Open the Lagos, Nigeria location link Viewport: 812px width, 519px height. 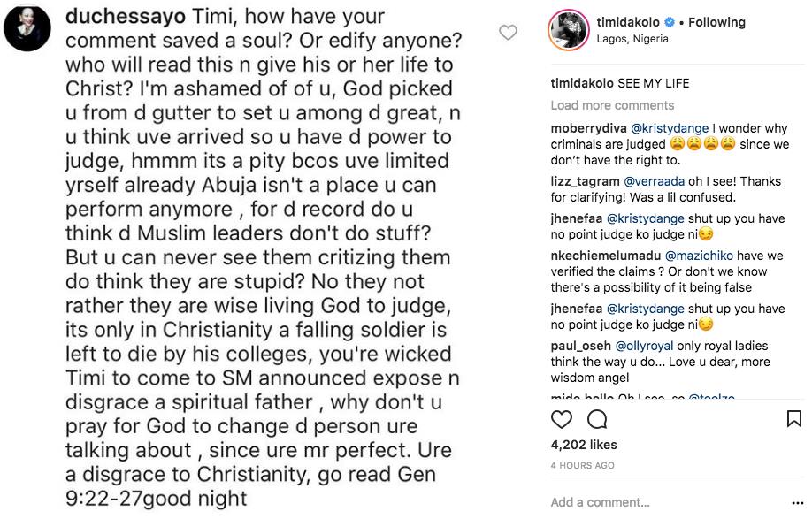click(633, 39)
